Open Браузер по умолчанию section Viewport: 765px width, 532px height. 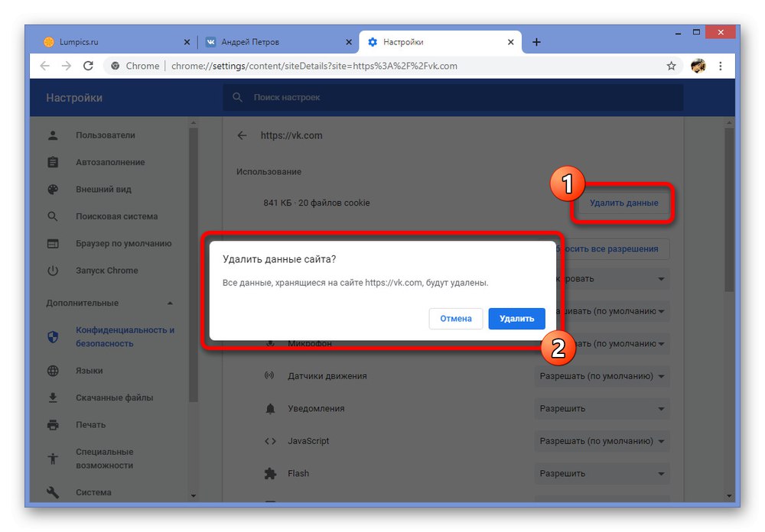[x=123, y=243]
